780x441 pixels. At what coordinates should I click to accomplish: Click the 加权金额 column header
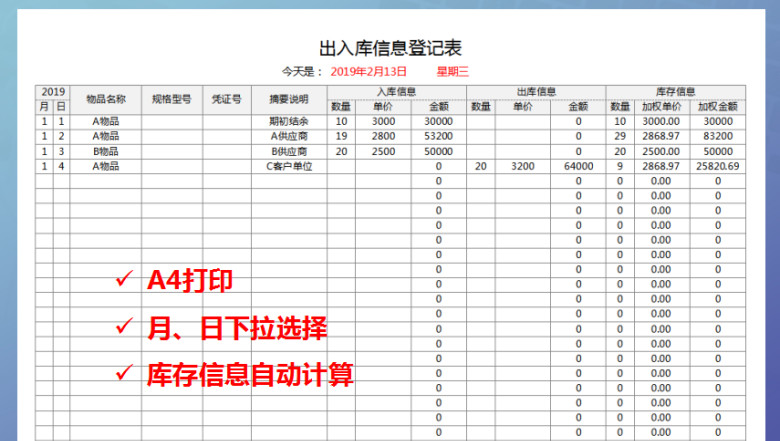718,106
